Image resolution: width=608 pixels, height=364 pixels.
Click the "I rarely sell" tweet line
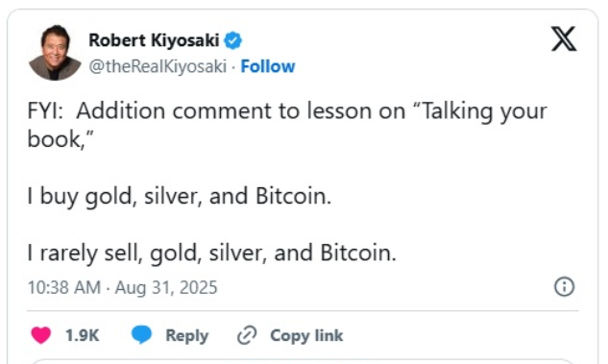(x=212, y=254)
